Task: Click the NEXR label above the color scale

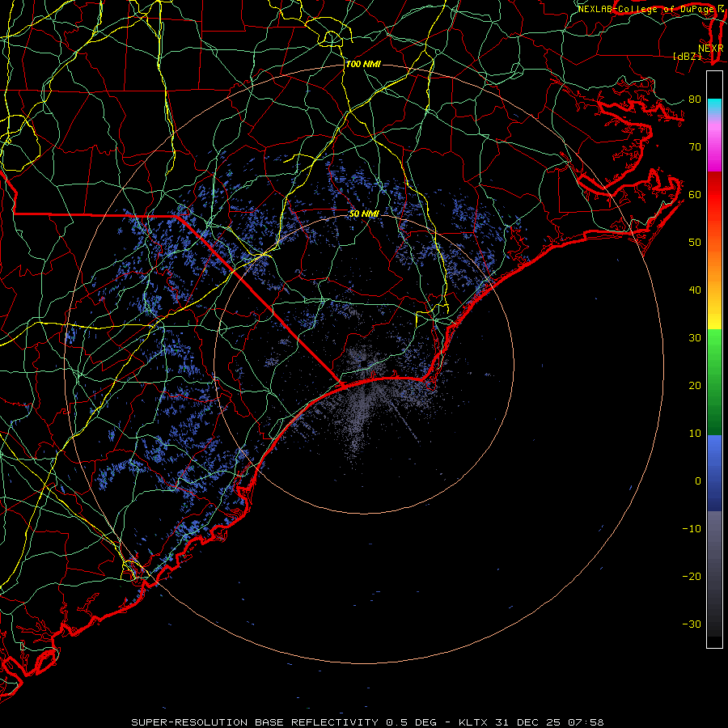Action: 711,49
